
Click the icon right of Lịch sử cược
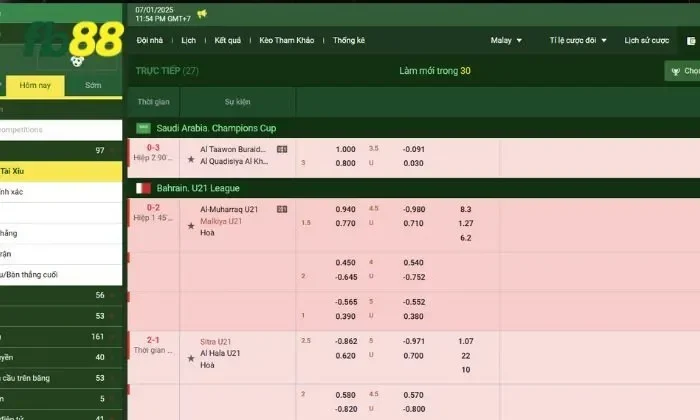point(692,41)
